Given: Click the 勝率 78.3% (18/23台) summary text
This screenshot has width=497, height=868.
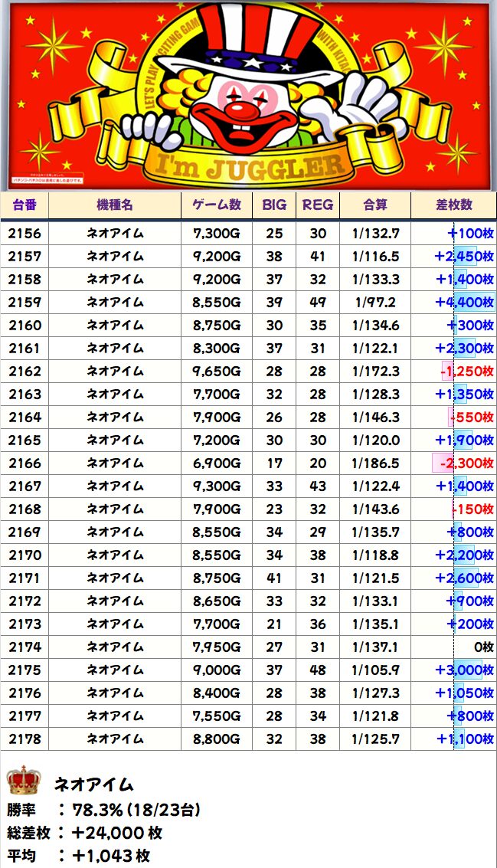Looking at the screenshot, I should point(104,810).
